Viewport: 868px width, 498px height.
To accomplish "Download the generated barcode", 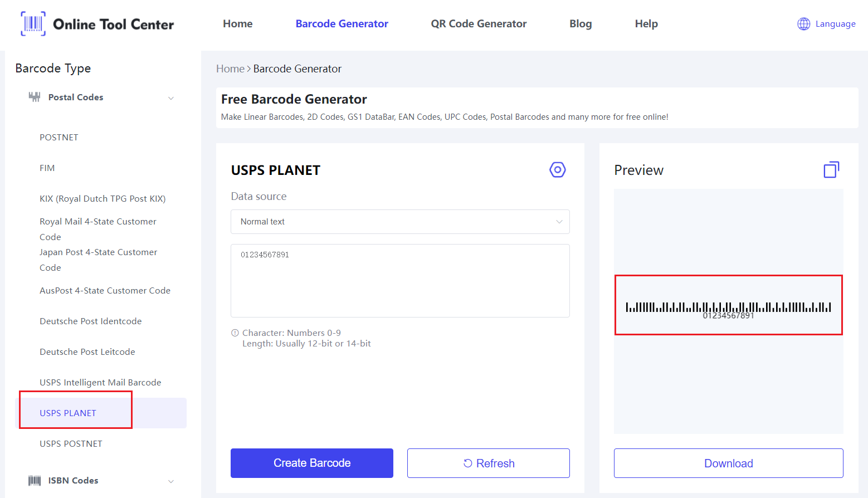I will (728, 463).
